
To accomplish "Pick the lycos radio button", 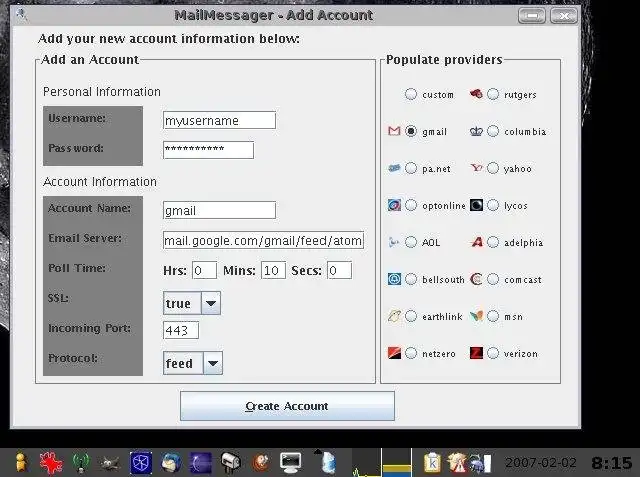I will (x=493, y=205).
